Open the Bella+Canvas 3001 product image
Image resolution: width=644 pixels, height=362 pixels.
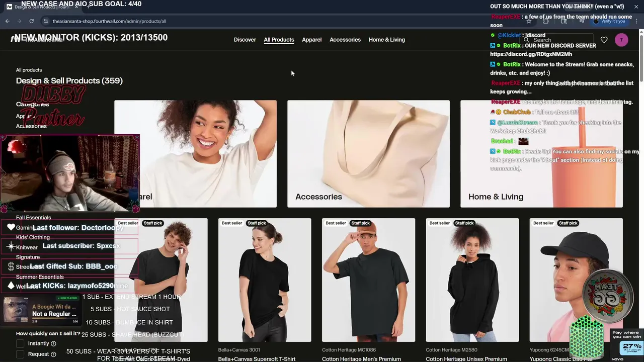pyautogui.click(x=265, y=280)
